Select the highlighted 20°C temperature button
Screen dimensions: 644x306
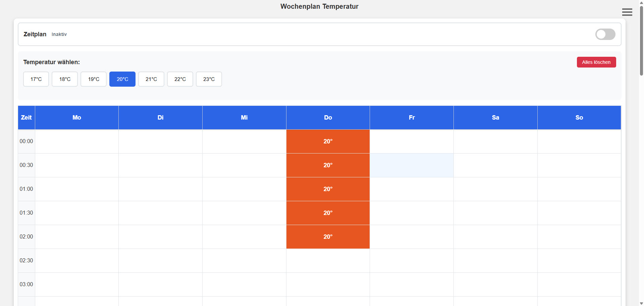click(122, 79)
